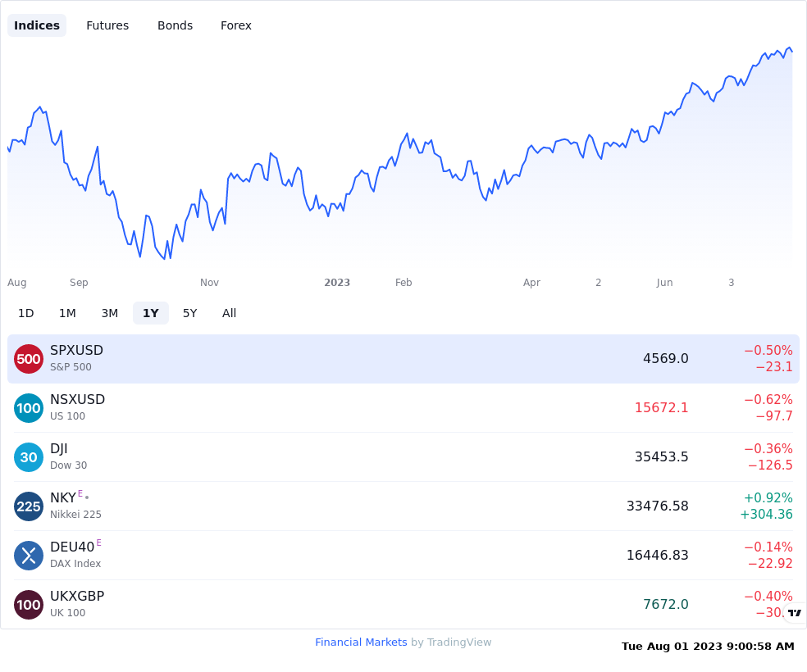The image size is (807, 672).
Task: Click the Dow 30 blue logo icon
Action: [x=29, y=457]
